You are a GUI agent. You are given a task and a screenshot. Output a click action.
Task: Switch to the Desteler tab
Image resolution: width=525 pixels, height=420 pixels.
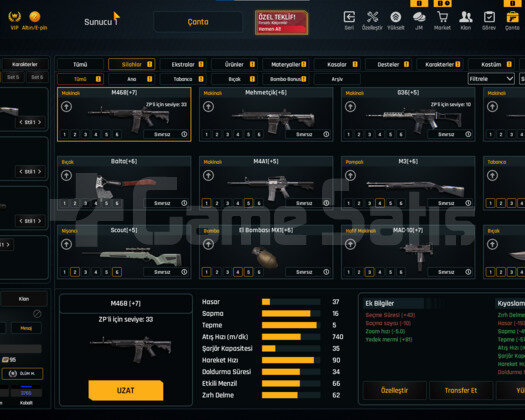coord(388,64)
